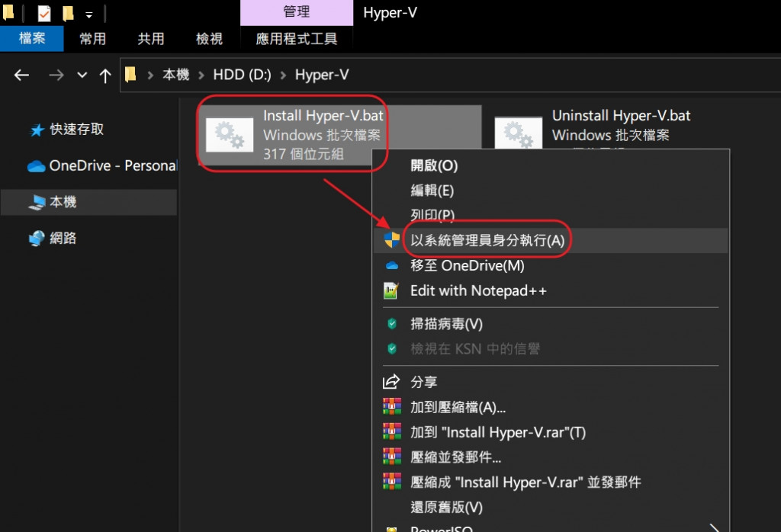Expand chevron before Hyper-V in breadcrumb

[x=283, y=75]
